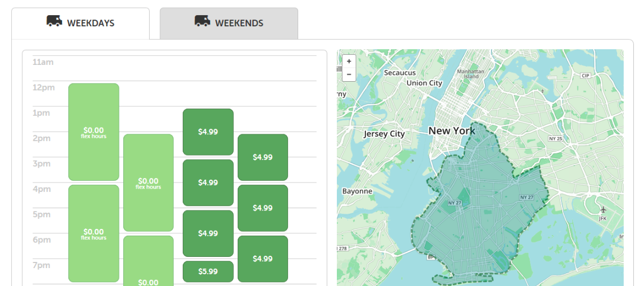Open the Weekends delivery tab
This screenshot has width=644, height=286.
coord(229,23)
